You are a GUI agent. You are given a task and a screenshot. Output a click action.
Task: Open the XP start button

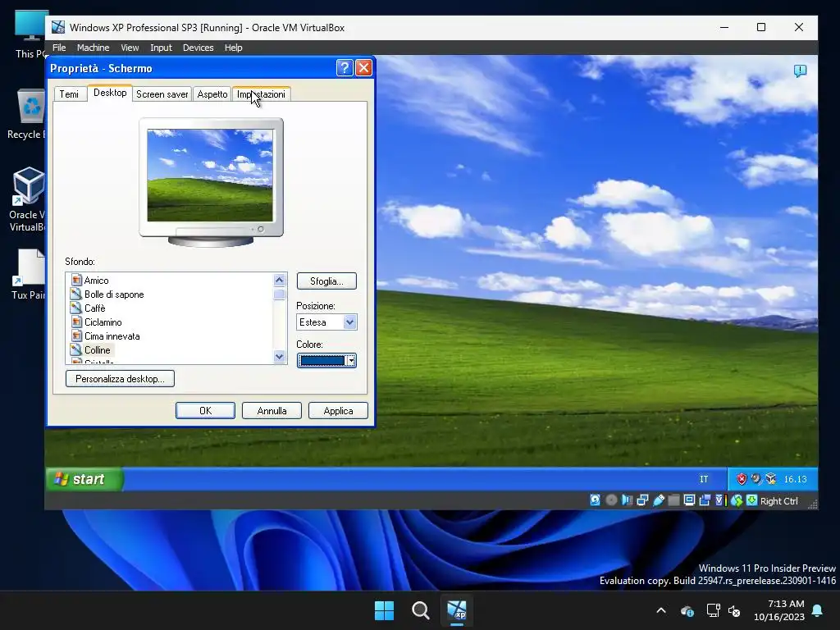(x=84, y=479)
